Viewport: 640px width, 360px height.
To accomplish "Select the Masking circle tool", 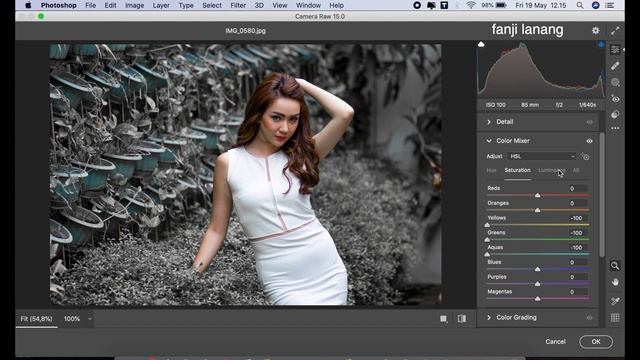I will coord(615,82).
